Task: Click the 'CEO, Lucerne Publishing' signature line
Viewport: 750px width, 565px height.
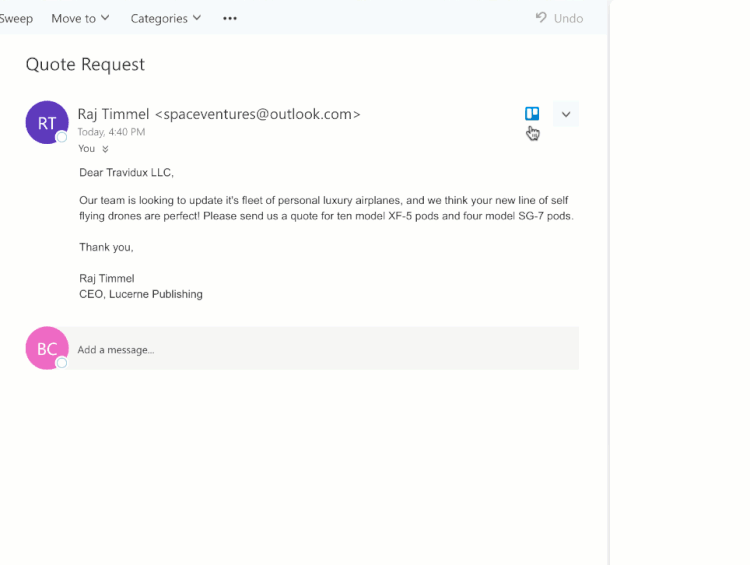Action: click(141, 294)
